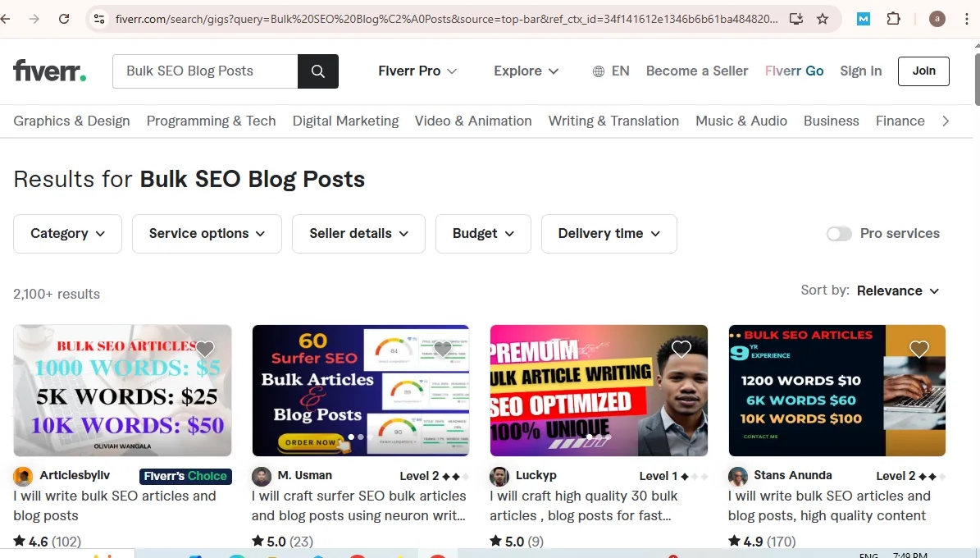The height and width of the screenshot is (558, 980).
Task: Open Music & Audio category
Action: pyautogui.click(x=741, y=121)
